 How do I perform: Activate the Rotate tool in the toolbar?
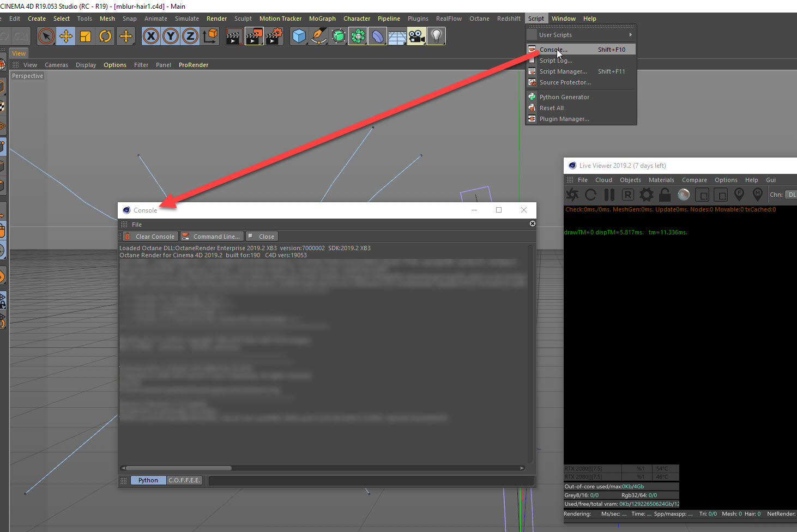(x=105, y=37)
